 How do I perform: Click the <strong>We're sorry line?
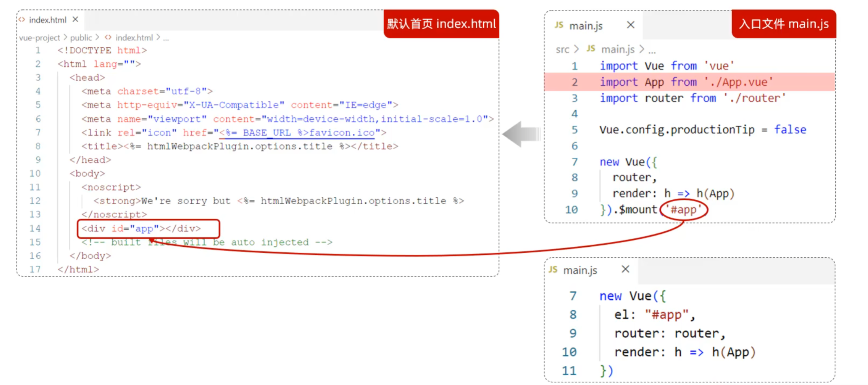tap(279, 201)
